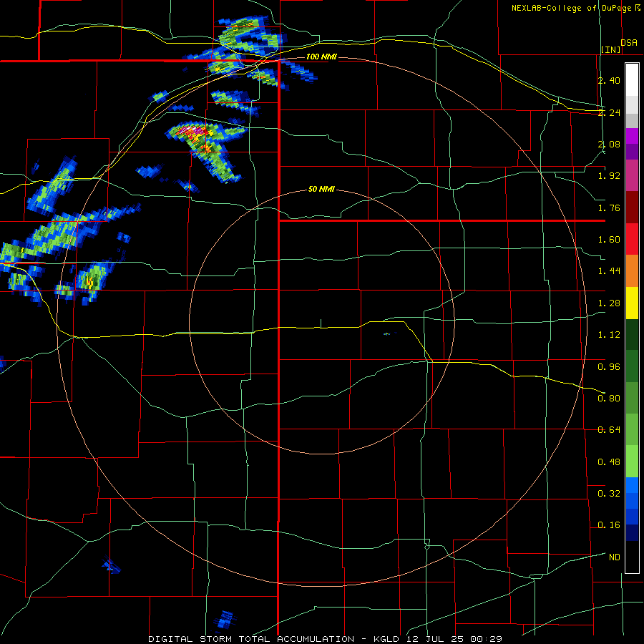Click the 0.64 legend value
The image size is (644, 644).
coord(609,430)
